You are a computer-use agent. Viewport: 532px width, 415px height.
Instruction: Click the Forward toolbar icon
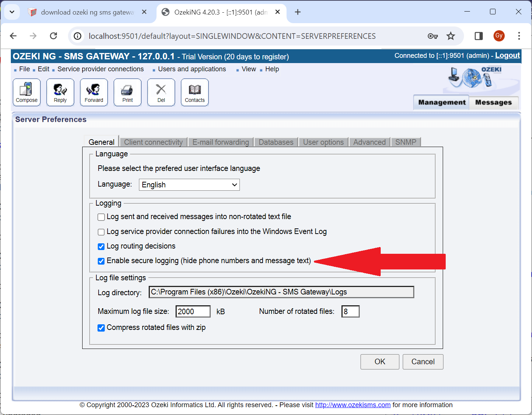(94, 92)
